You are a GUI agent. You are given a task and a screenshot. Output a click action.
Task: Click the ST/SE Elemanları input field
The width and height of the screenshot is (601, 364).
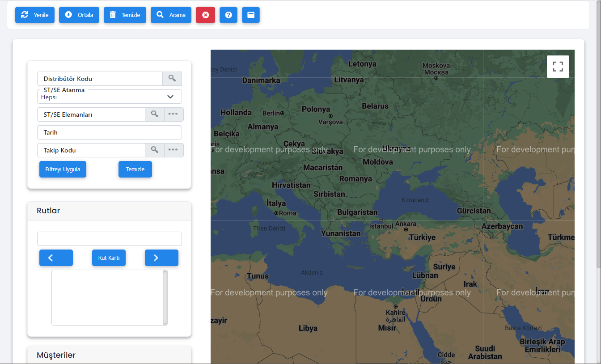point(91,114)
